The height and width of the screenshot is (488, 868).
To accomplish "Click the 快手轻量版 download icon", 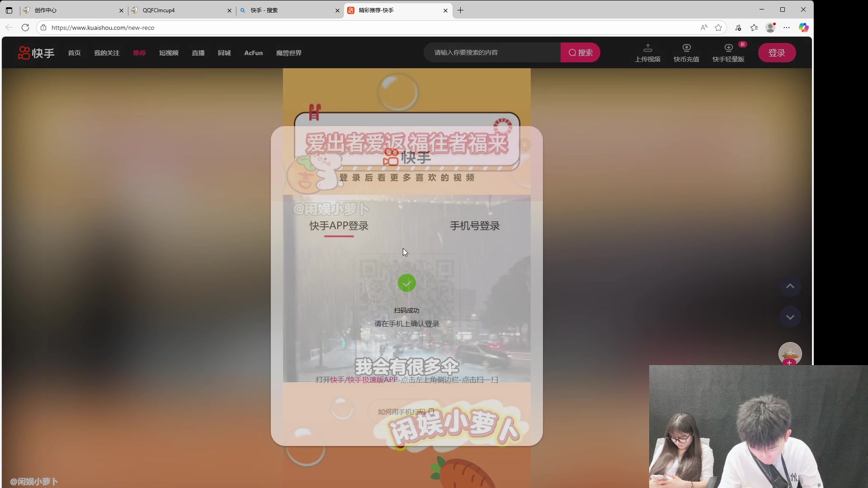I will (x=728, y=48).
